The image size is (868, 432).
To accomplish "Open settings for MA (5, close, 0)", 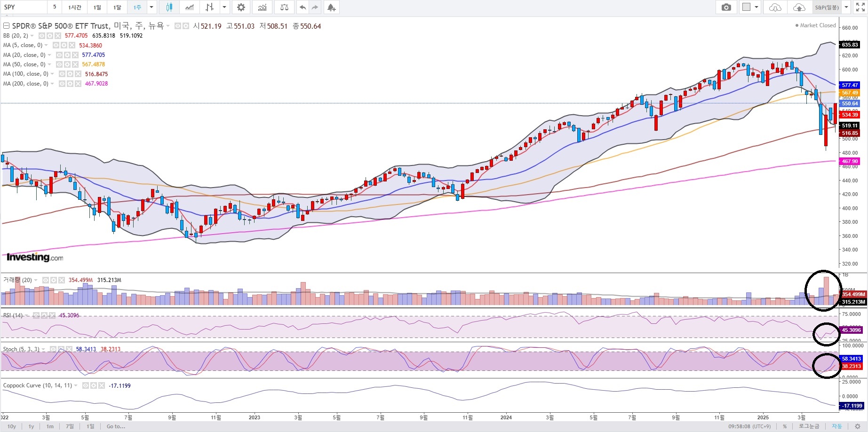I will pyautogui.click(x=64, y=45).
